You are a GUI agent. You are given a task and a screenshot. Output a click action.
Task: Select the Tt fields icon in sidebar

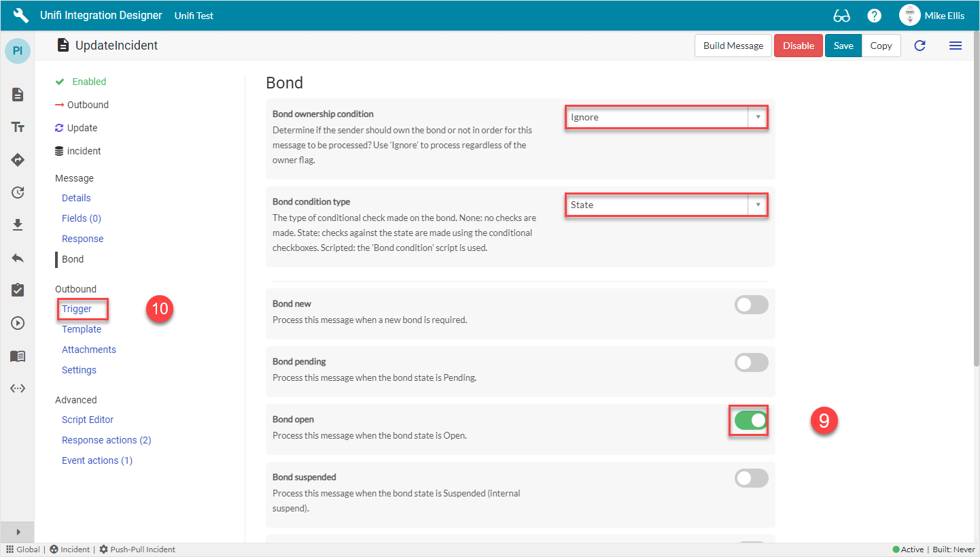coord(17,126)
